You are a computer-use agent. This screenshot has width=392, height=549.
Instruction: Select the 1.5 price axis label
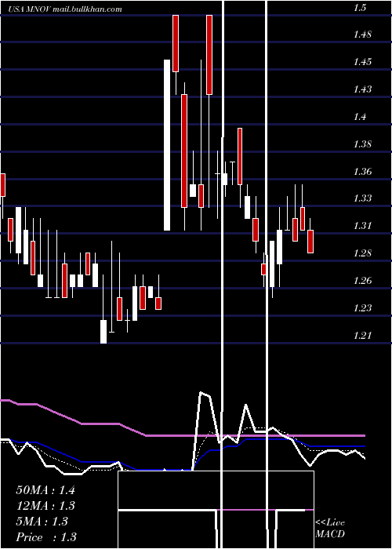click(360, 8)
